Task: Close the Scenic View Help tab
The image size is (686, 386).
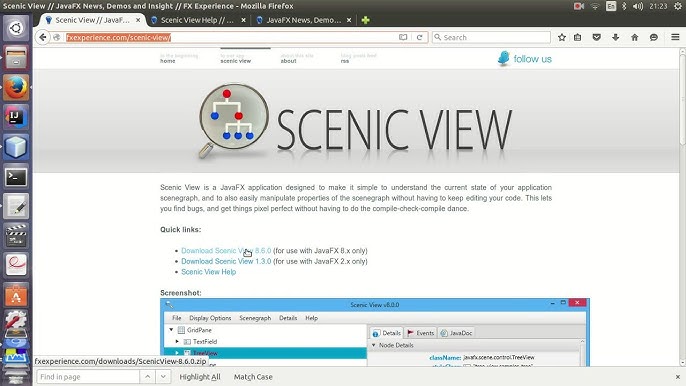Action: coord(243,20)
